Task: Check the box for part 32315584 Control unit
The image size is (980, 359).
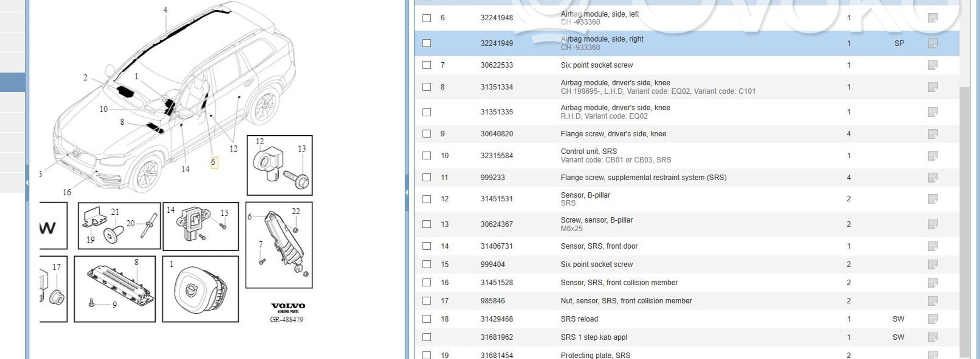Action: coord(426,156)
